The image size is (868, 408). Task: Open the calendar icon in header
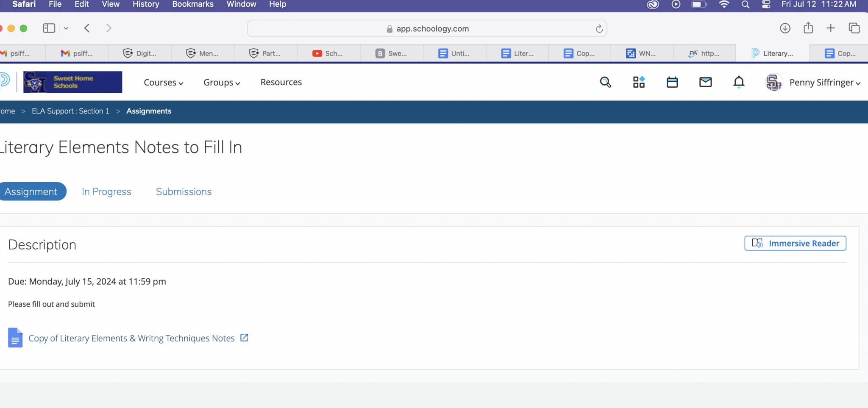pyautogui.click(x=672, y=82)
